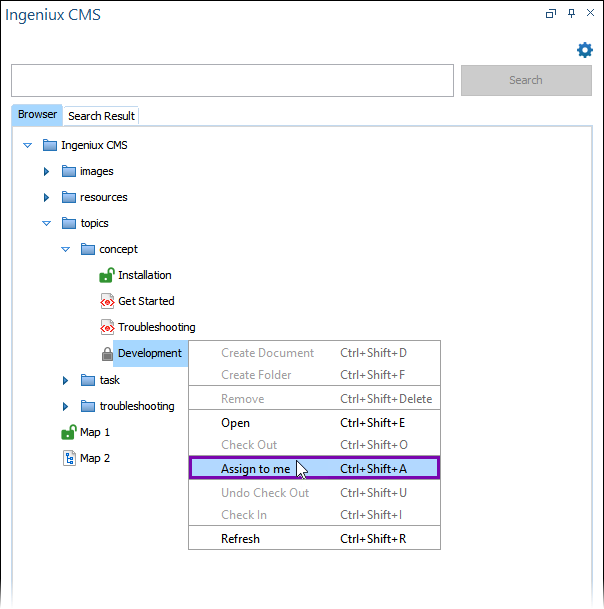Image resolution: width=604 pixels, height=609 pixels.
Task: Choose Assign to me from context menu
Action: point(314,468)
